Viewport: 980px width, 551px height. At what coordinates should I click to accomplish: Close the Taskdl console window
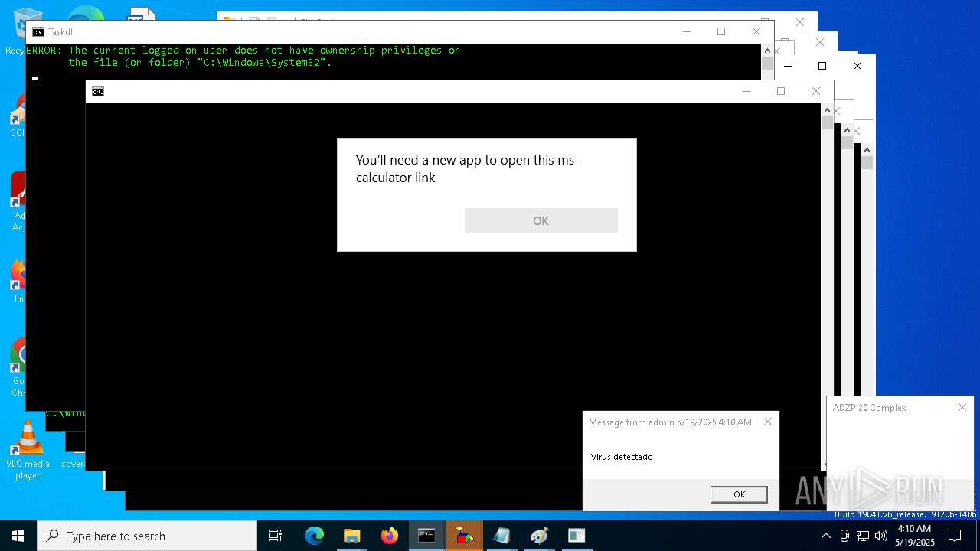tap(756, 31)
